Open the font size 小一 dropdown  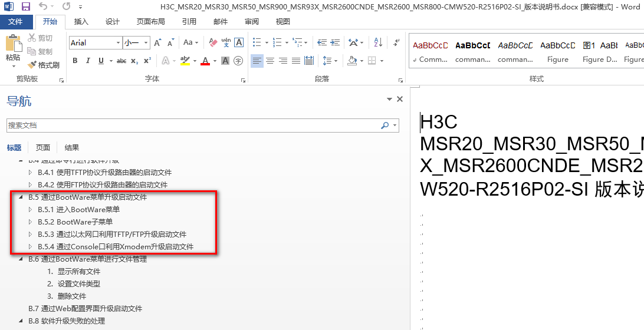tap(146, 42)
